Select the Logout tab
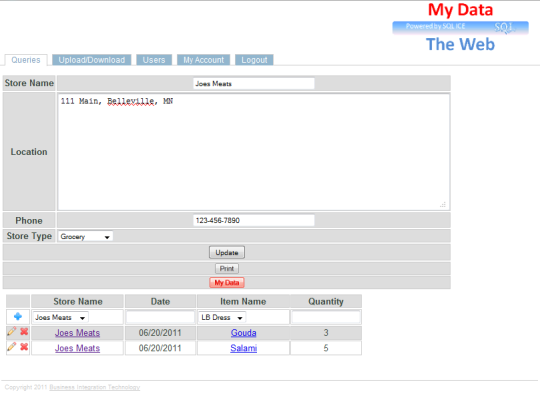Screen dimensions: 540x396 254,60
